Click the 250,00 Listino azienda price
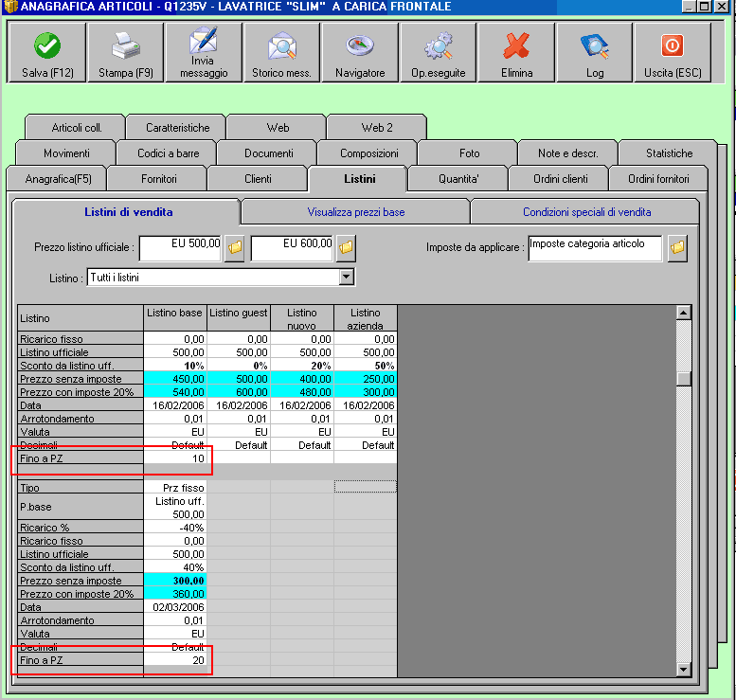Screen dimensions: 736x700 366,378
